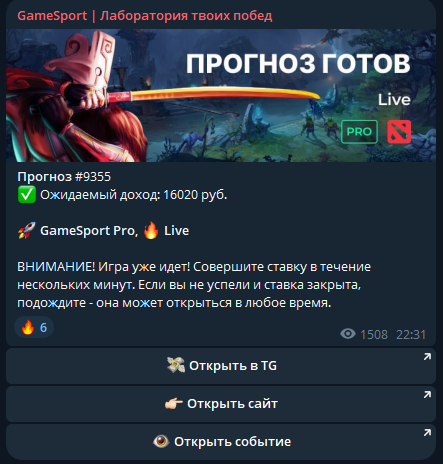Click the money emoji on TG button
443x464 pixels.
[x=176, y=365]
